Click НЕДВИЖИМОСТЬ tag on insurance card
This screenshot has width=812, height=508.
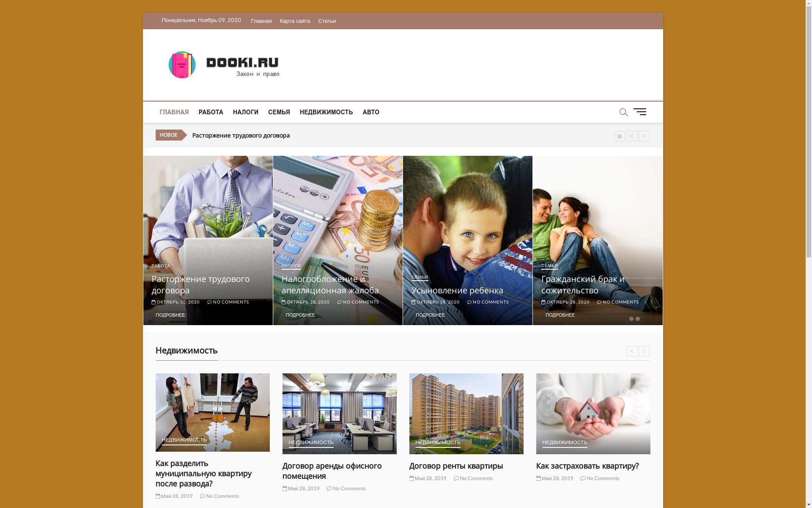tap(565, 442)
